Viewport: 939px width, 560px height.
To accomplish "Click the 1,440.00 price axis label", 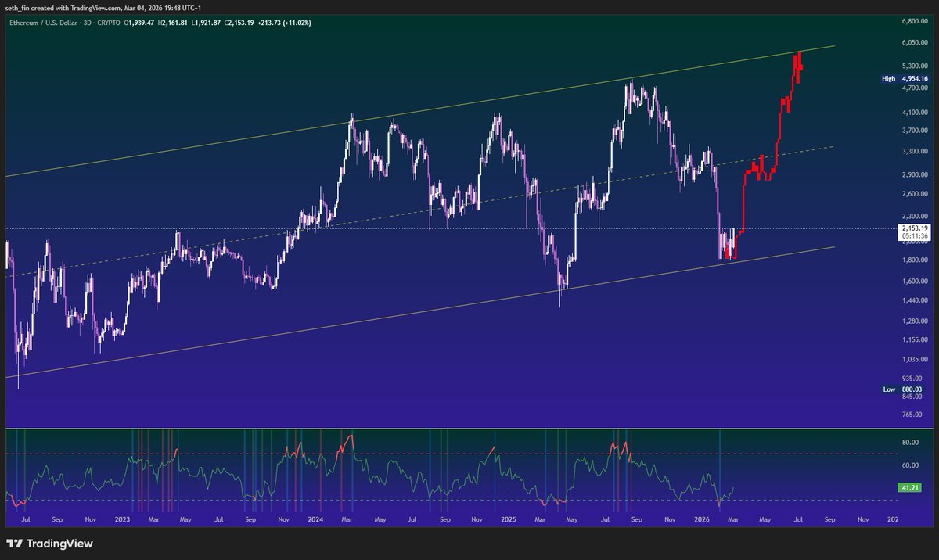I will tap(914, 300).
